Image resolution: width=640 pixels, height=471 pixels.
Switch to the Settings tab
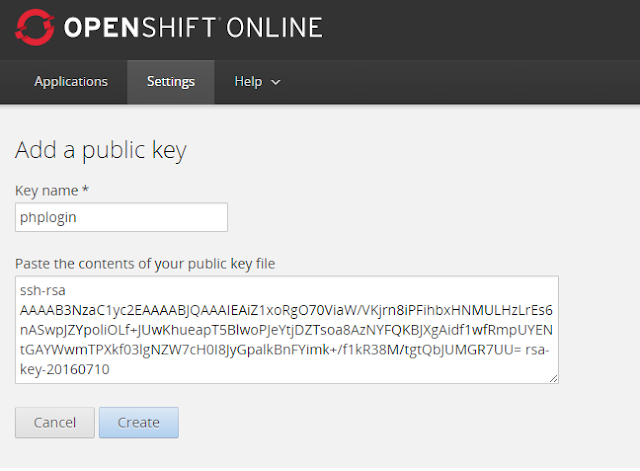171,82
